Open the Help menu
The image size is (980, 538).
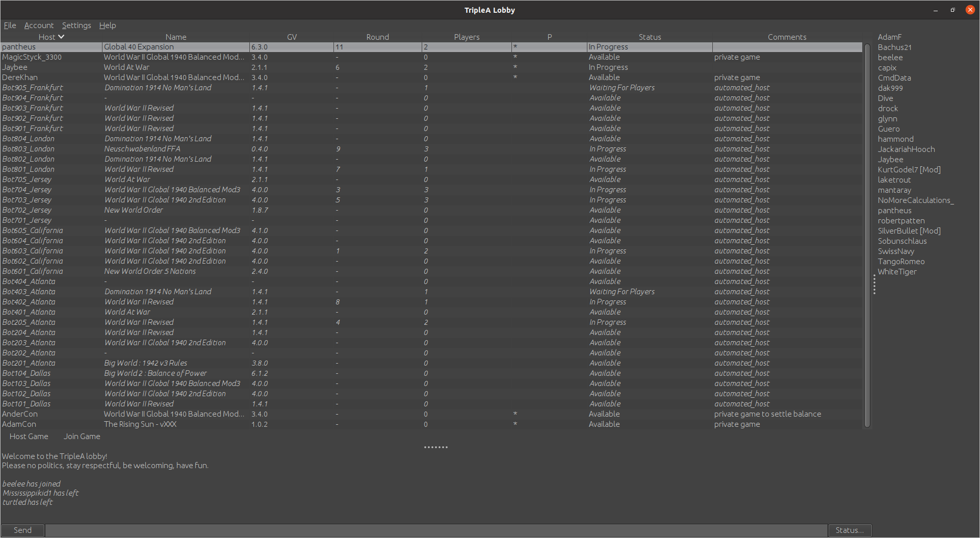108,25
